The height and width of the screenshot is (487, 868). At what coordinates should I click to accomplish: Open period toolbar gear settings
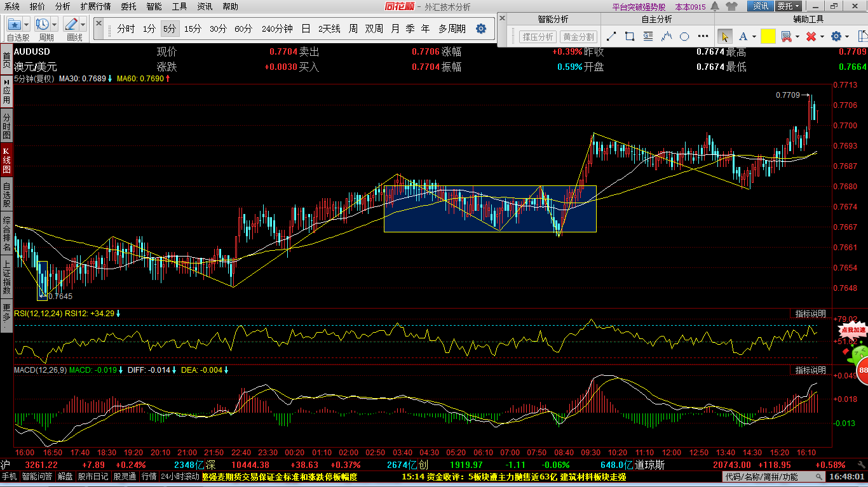pos(481,29)
